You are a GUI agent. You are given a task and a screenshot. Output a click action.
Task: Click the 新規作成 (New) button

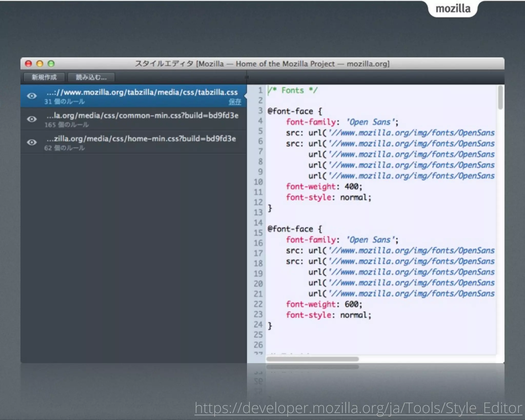tap(44, 77)
